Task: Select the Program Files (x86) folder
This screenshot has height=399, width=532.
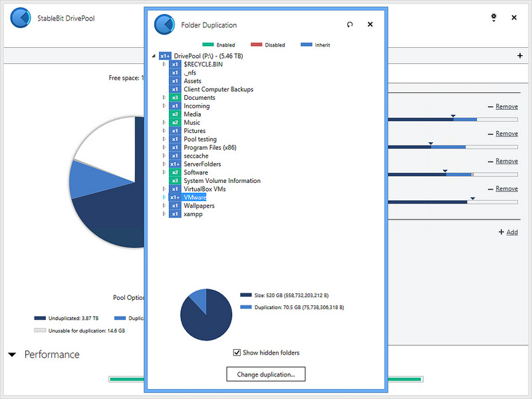Action: tap(210, 147)
